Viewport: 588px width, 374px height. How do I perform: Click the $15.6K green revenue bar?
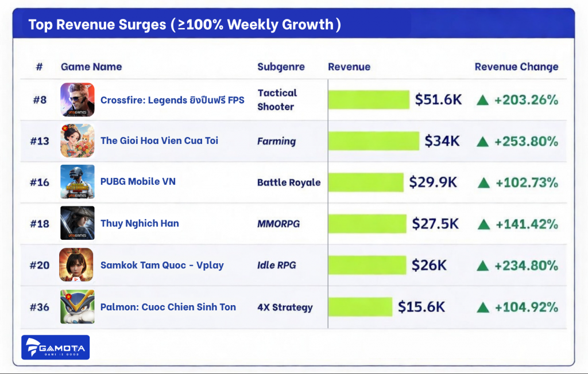360,307
